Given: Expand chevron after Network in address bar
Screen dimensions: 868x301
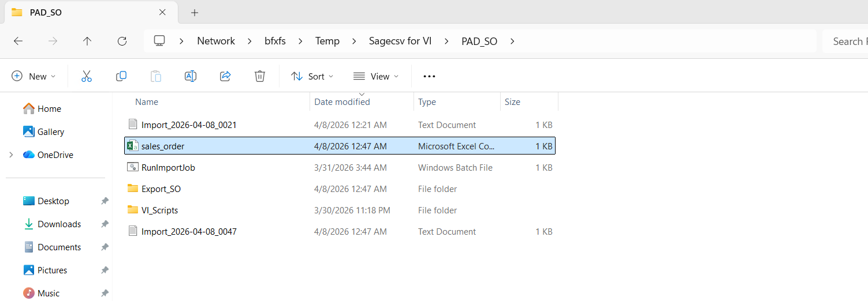Looking at the screenshot, I should pyautogui.click(x=250, y=41).
